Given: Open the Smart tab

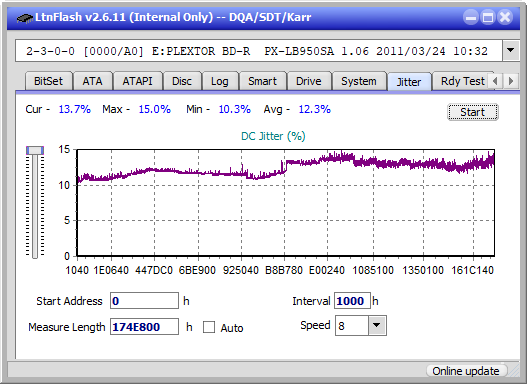Looking at the screenshot, I should [x=262, y=81].
